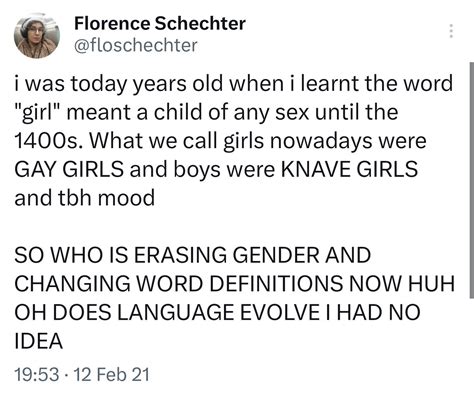
Task: Click the final word IDEA
Action: [x=38, y=341]
